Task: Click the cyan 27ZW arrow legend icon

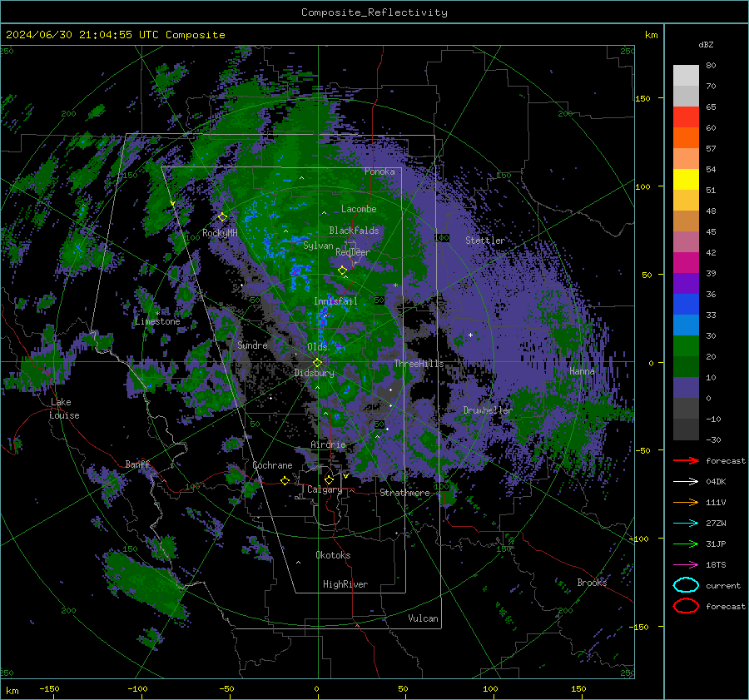Action: coord(686,524)
